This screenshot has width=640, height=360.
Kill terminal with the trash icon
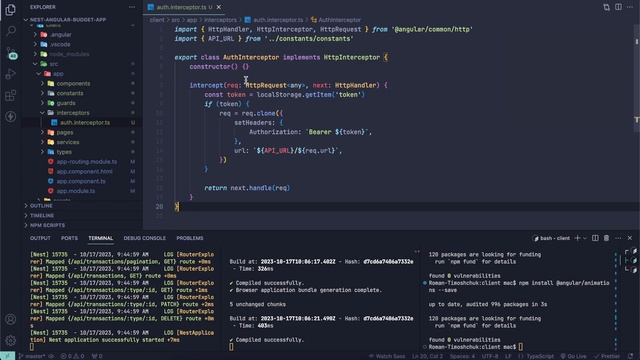(607, 238)
